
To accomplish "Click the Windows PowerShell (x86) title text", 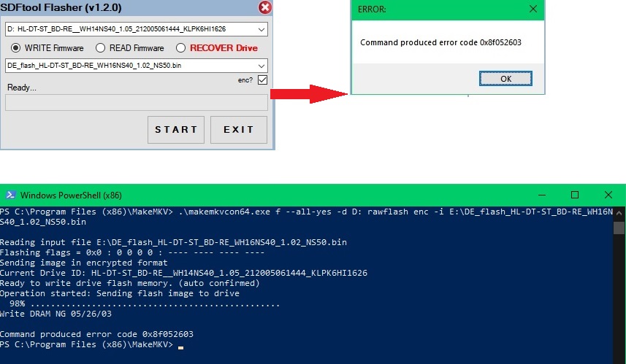I will pos(71,195).
